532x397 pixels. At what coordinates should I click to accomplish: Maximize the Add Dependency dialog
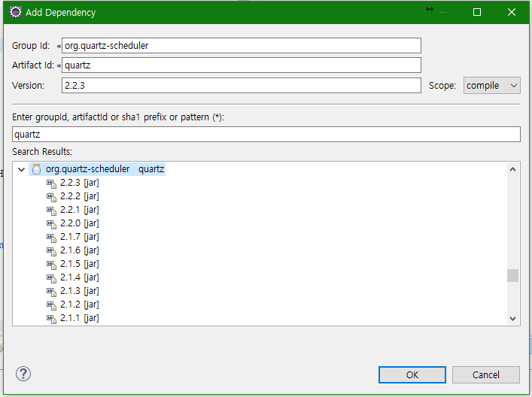pyautogui.click(x=477, y=12)
